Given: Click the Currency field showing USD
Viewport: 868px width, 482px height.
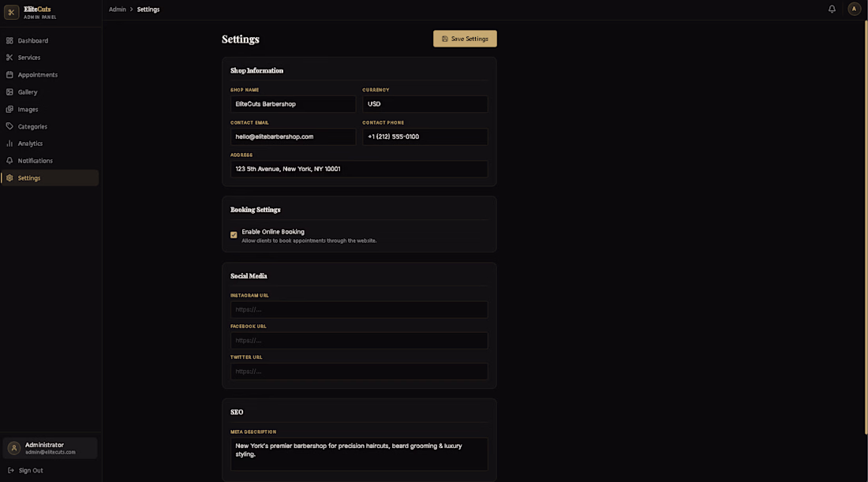Looking at the screenshot, I should point(425,104).
